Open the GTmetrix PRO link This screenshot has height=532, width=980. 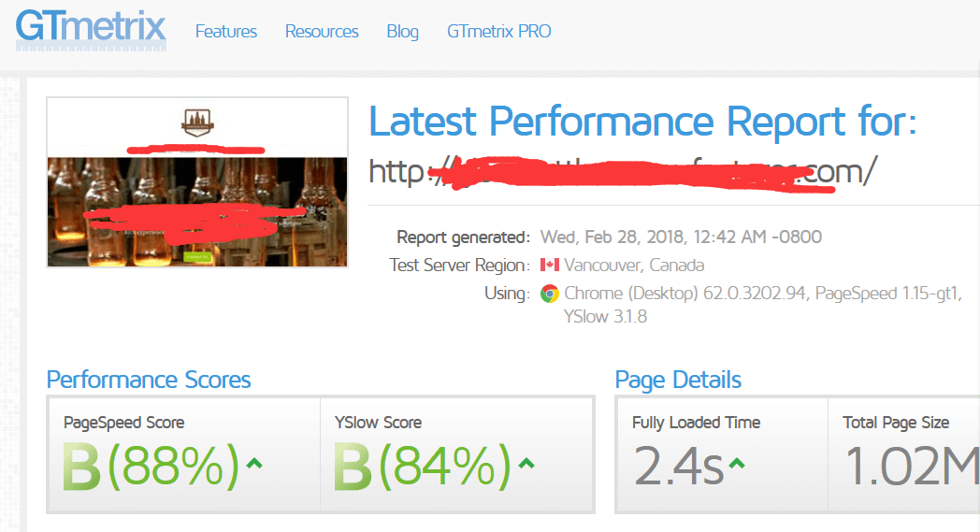(x=498, y=31)
